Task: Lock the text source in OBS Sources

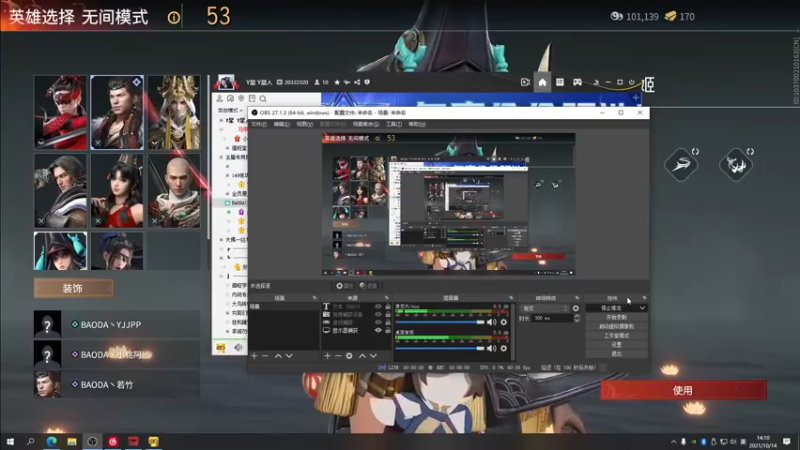Action: click(388, 307)
